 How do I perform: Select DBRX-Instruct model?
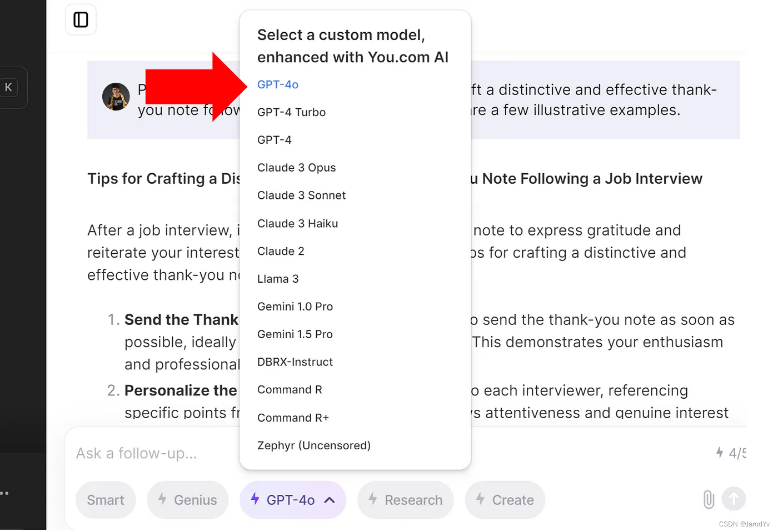(x=295, y=362)
